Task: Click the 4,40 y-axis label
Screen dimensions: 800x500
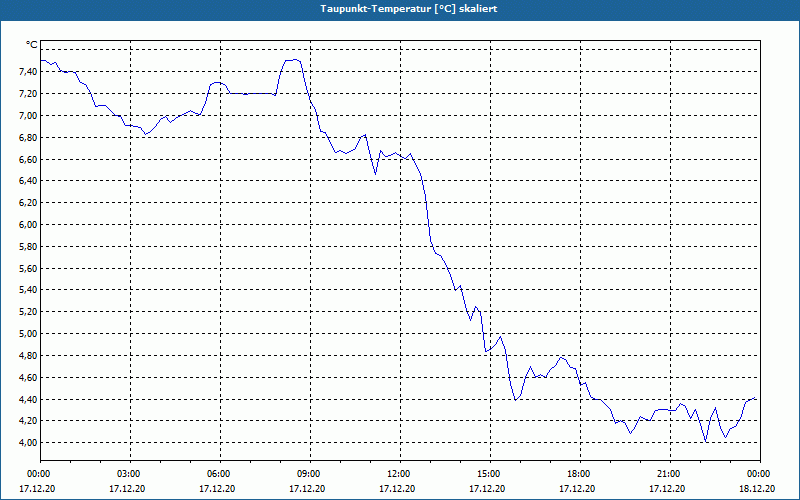Action: (28, 400)
